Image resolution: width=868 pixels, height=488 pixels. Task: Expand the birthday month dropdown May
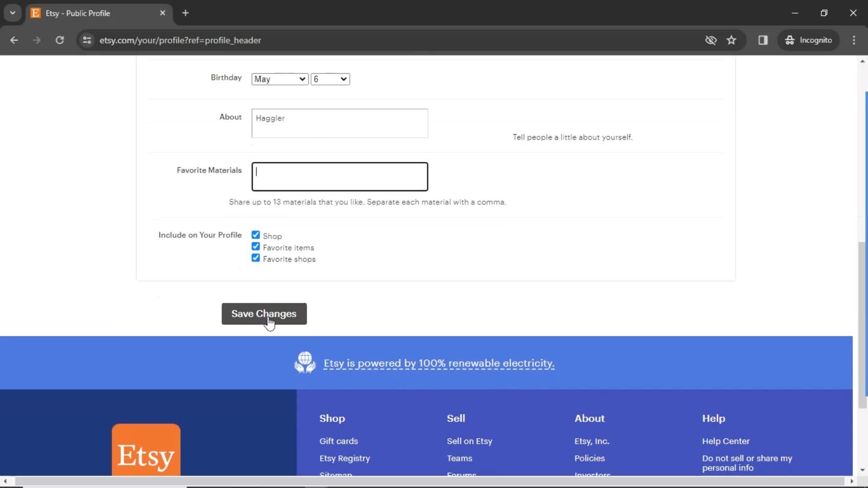click(278, 79)
